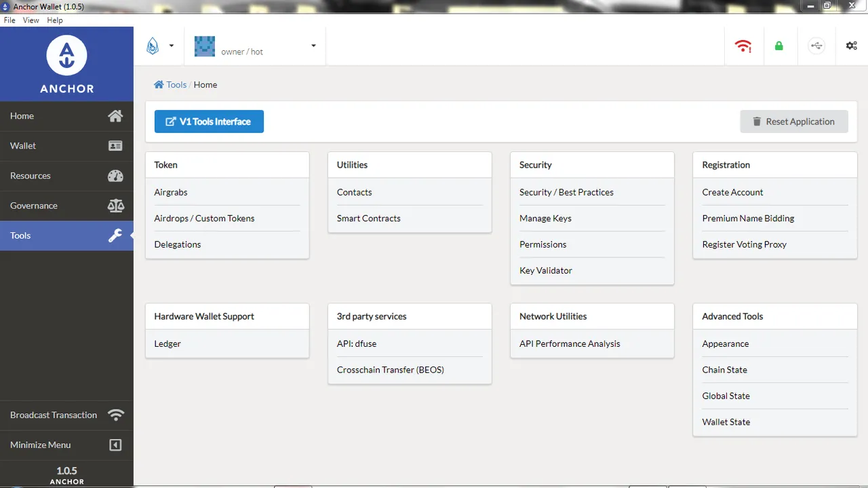Open the View menu
Screen dimensions: 868x488
pos(31,20)
